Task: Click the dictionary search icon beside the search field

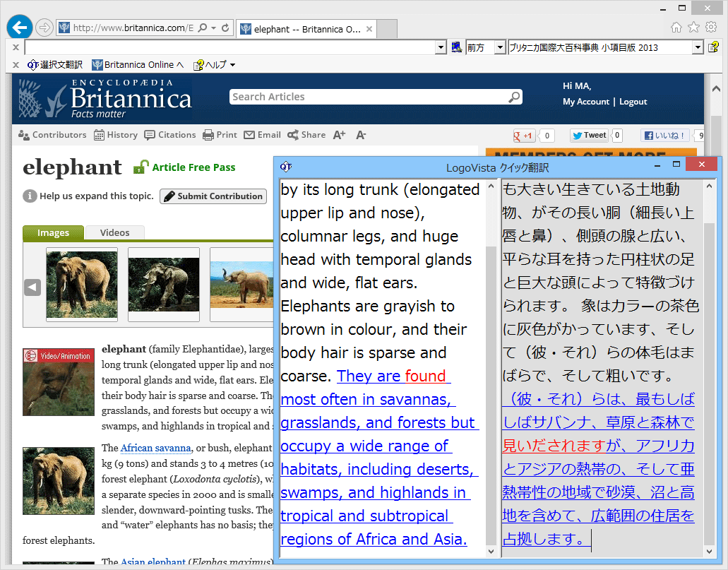Action: tap(457, 47)
